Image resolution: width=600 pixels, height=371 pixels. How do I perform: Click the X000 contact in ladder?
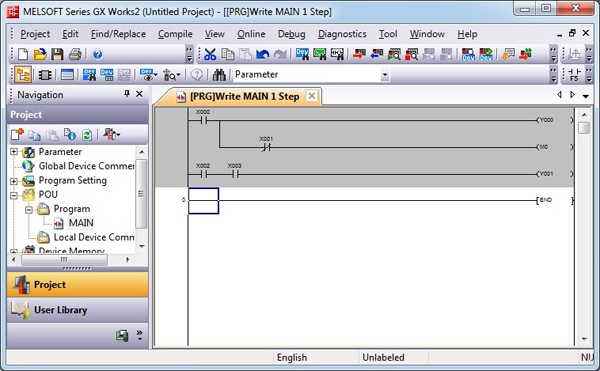(203, 120)
